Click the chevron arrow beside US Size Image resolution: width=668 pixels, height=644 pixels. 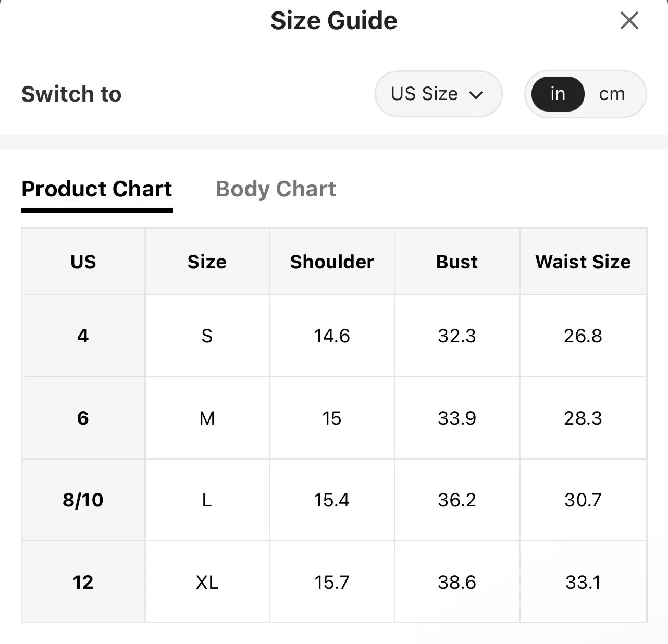(476, 95)
